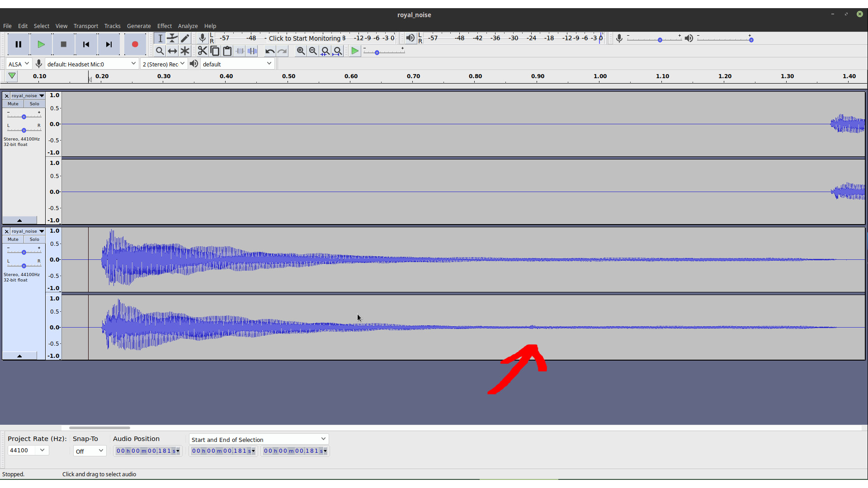The image size is (868, 488).
Task: Skip to the project start
Action: [x=86, y=44]
